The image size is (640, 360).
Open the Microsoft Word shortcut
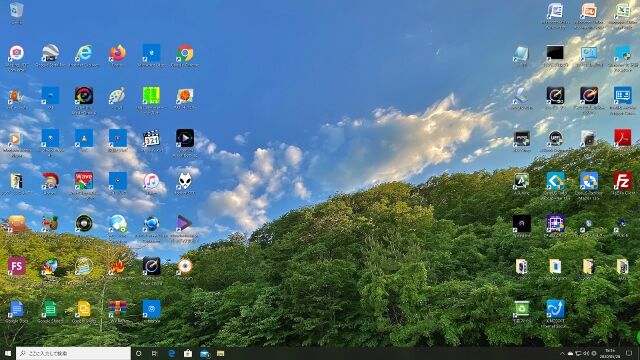click(555, 11)
